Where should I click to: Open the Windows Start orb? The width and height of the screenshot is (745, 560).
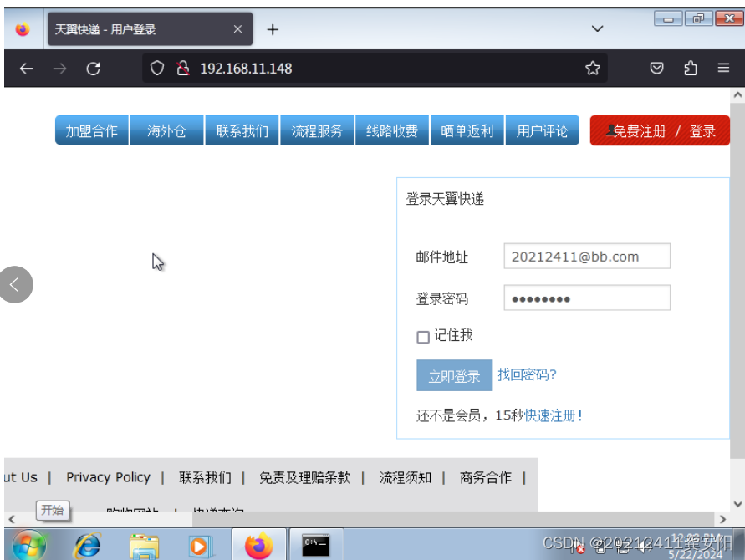[29, 545]
